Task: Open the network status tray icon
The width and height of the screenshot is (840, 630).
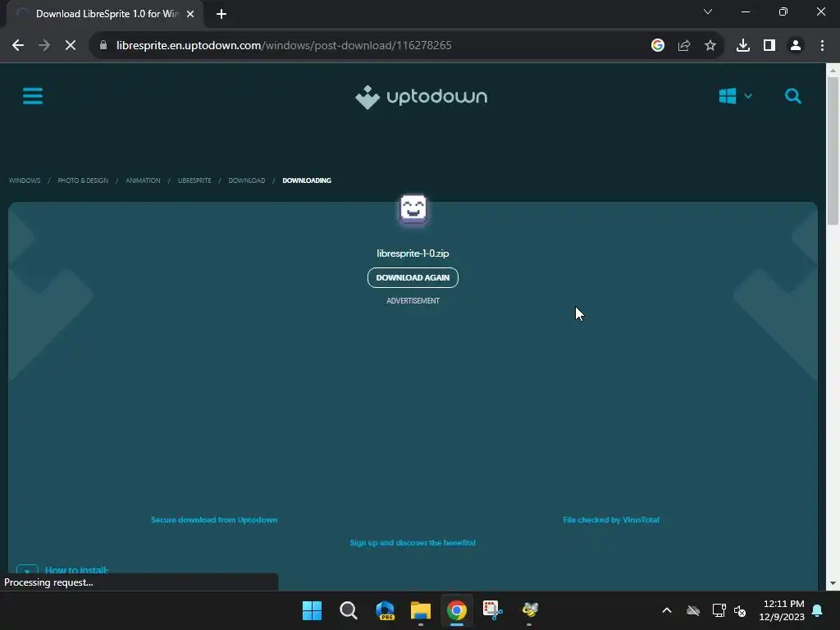Action: [719, 610]
